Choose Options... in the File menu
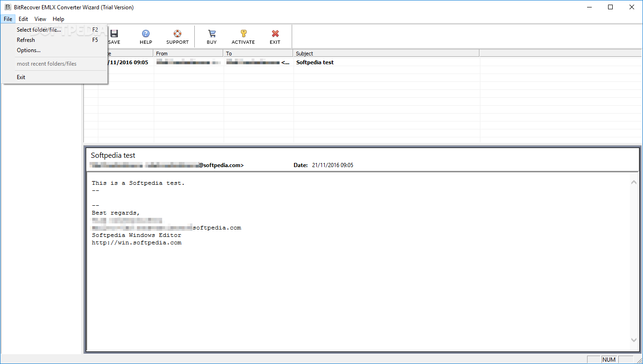The image size is (643, 364). pyautogui.click(x=55, y=50)
